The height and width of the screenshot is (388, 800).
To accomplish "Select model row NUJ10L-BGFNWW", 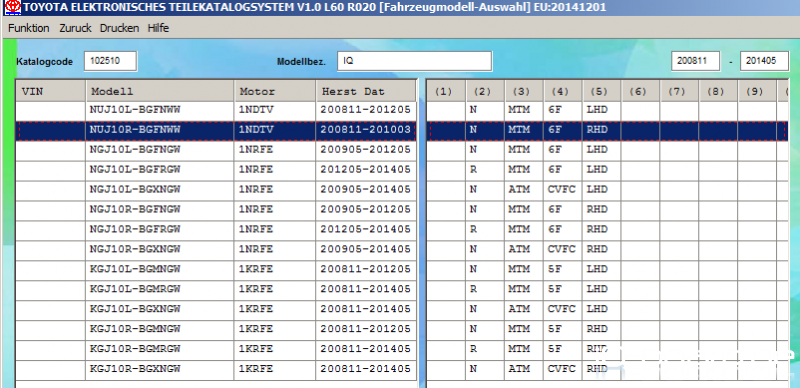I will [x=216, y=110].
